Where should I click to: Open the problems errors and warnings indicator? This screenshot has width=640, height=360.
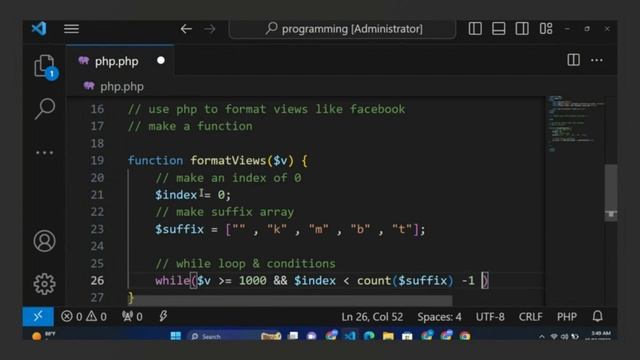pyautogui.click(x=84, y=316)
